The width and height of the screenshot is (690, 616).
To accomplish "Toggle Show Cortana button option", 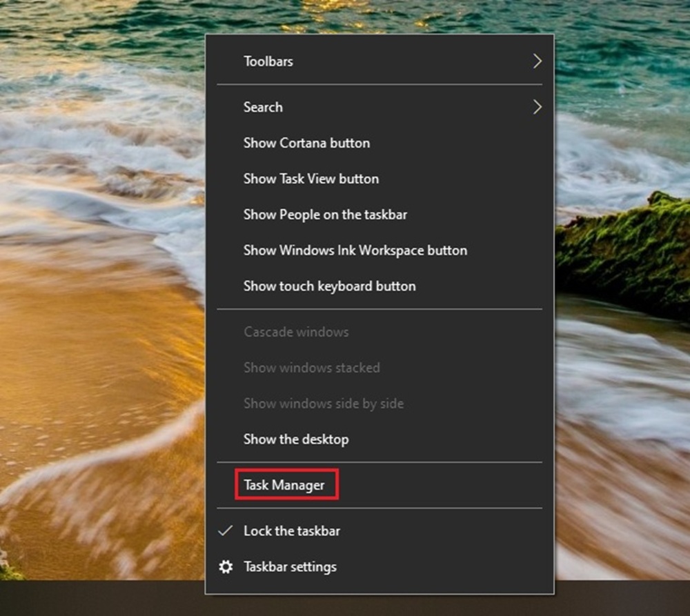I will pos(306,143).
